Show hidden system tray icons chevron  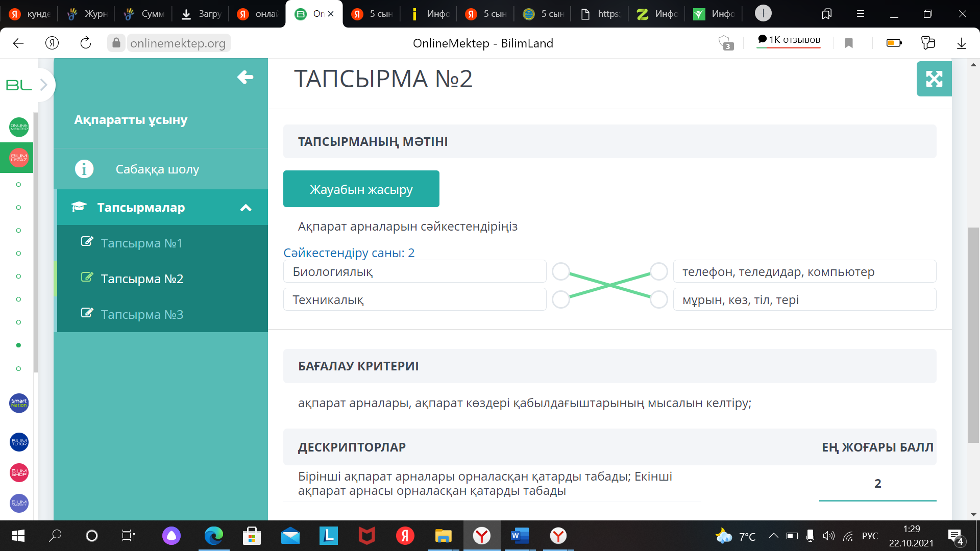tap(773, 536)
